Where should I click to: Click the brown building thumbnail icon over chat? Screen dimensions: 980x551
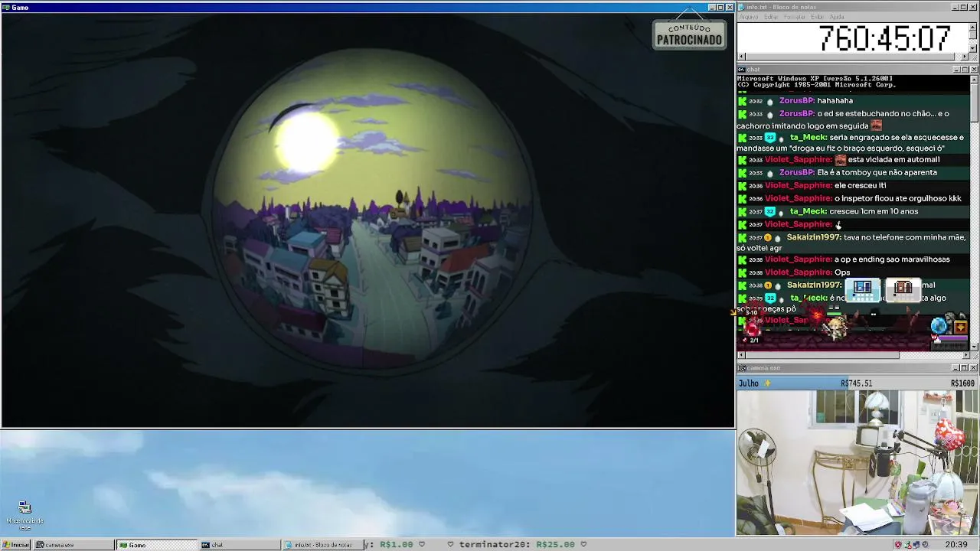tap(903, 289)
